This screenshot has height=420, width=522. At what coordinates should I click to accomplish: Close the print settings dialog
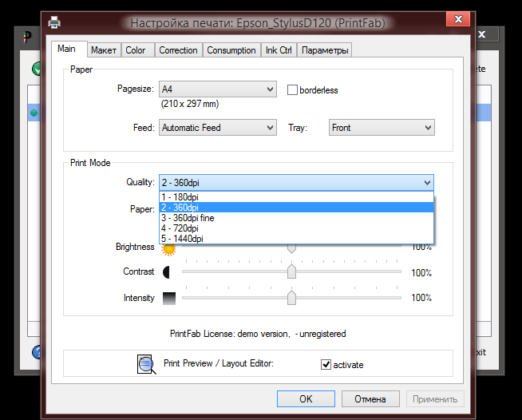coord(458,19)
